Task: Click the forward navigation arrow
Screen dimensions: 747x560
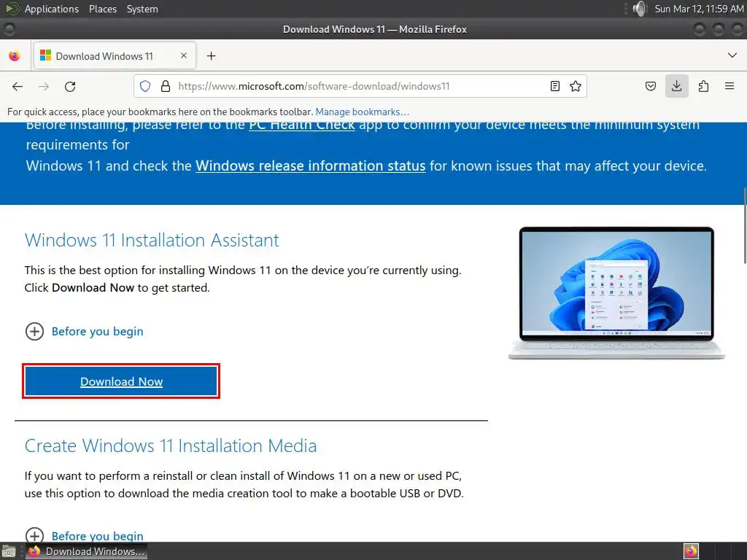Action: [44, 86]
